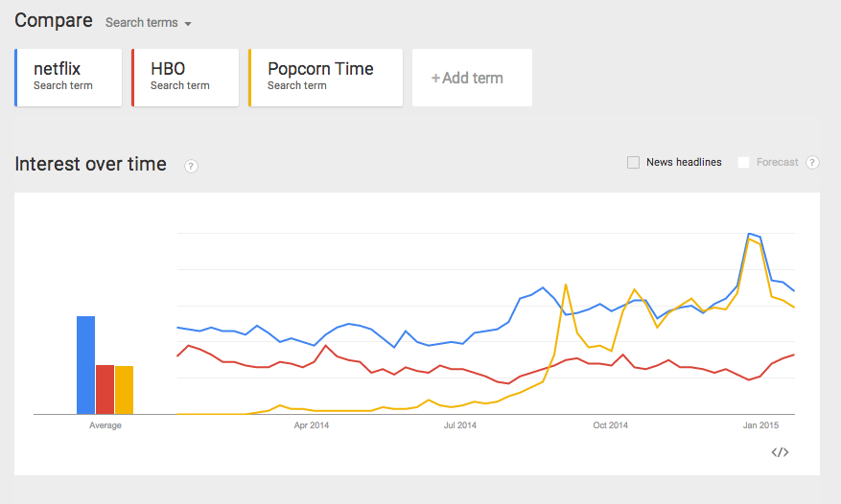This screenshot has height=504, width=841.
Task: Click the embed code icon below chart
Action: point(780,452)
